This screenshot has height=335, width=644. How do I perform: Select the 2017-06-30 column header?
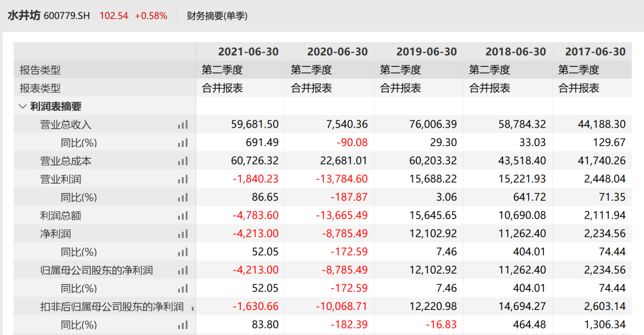click(x=595, y=52)
